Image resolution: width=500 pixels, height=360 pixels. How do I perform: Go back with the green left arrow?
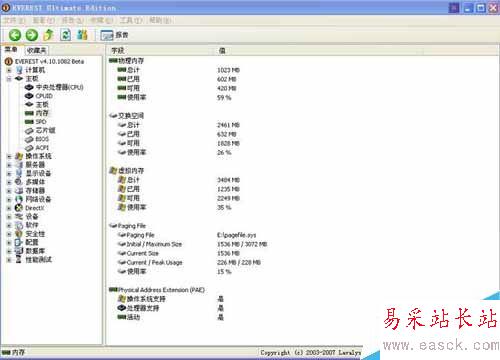coord(15,35)
